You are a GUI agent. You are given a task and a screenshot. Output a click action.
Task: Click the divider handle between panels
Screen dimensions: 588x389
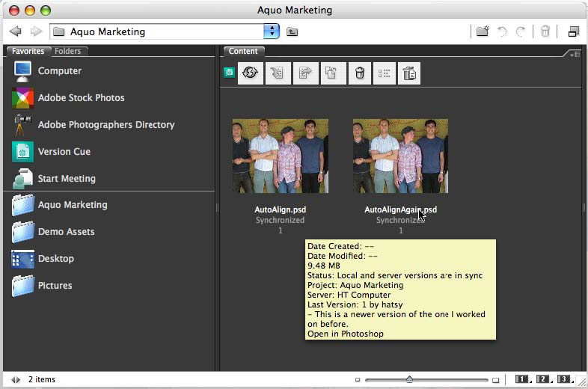click(x=217, y=208)
